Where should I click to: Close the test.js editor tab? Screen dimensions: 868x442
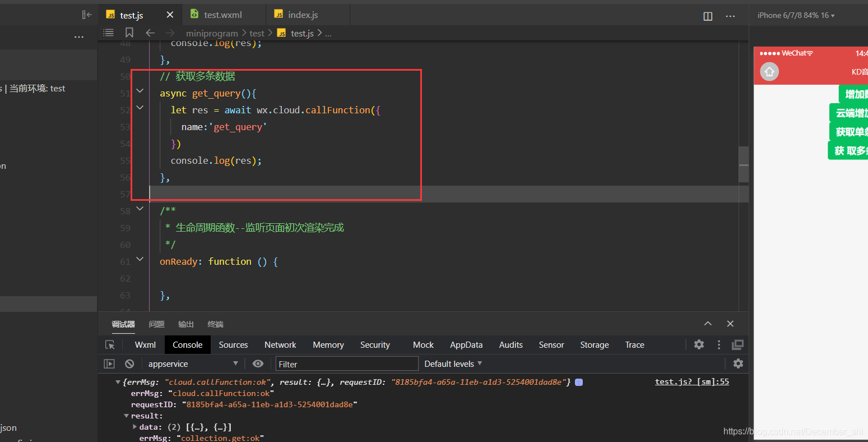[x=170, y=15]
